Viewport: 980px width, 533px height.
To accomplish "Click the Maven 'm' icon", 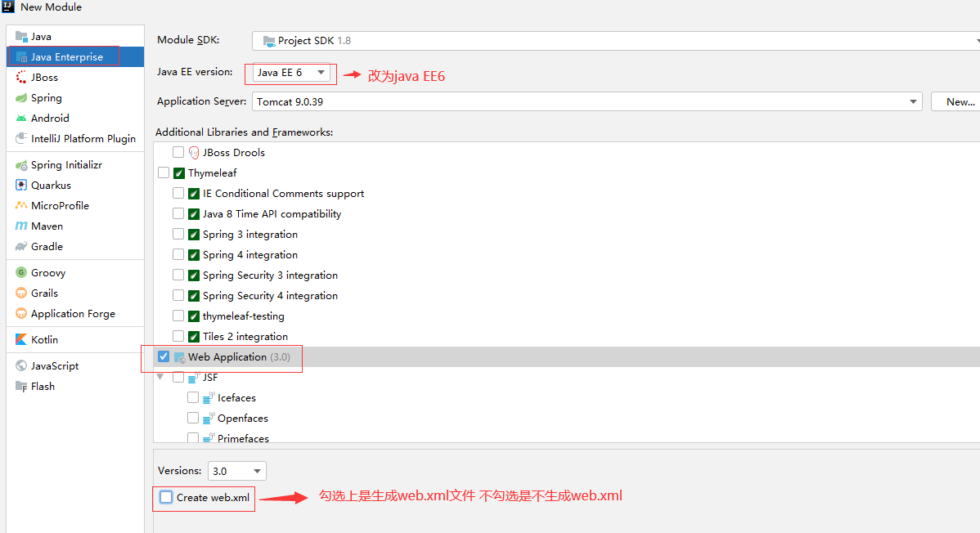I will point(21,226).
